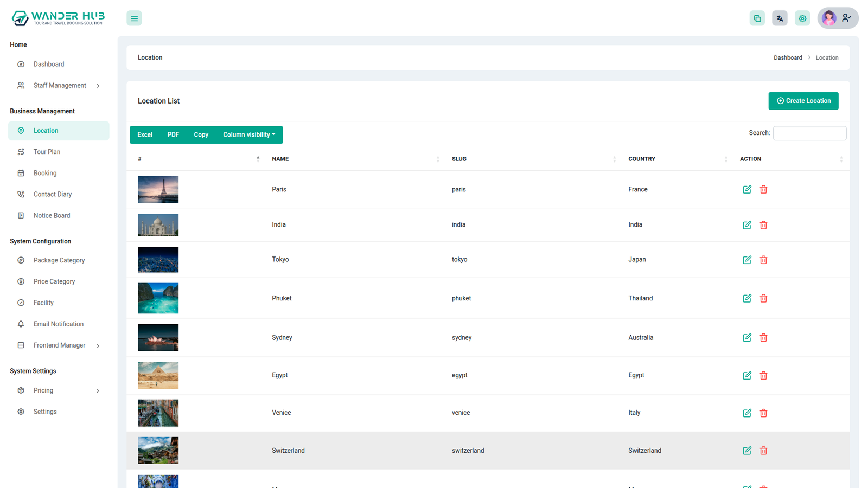Focus the Search input field
This screenshot has height=488, width=868.
click(x=809, y=133)
